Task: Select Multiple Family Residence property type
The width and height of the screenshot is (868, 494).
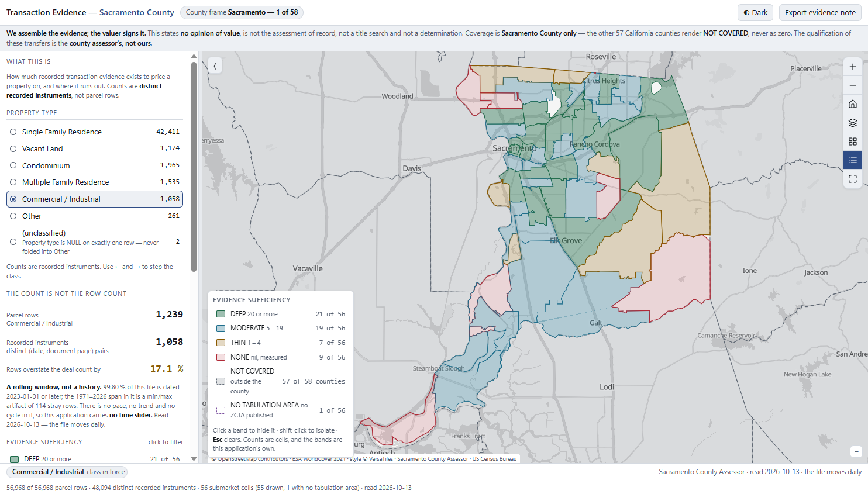Action: click(x=95, y=182)
